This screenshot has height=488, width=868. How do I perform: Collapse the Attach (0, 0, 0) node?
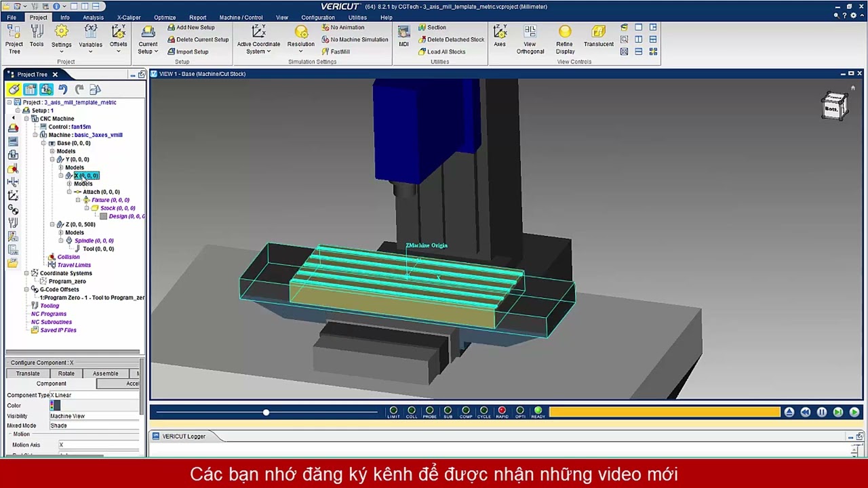[69, 192]
